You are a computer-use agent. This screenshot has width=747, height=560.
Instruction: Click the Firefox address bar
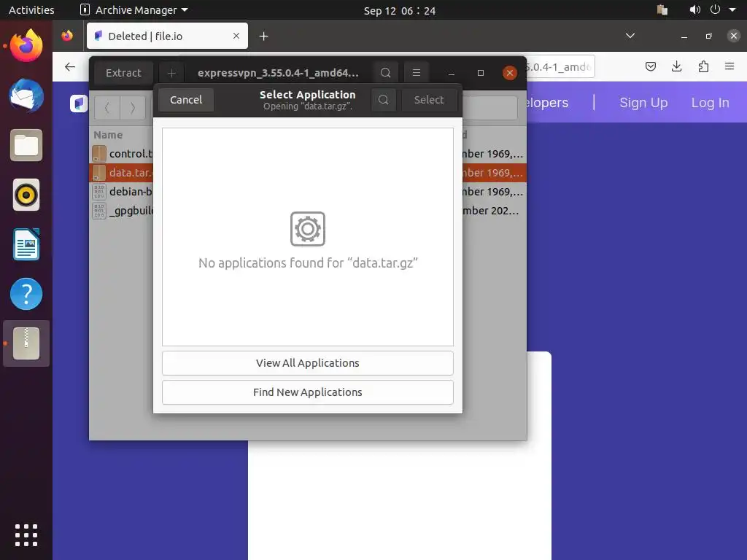coord(560,66)
